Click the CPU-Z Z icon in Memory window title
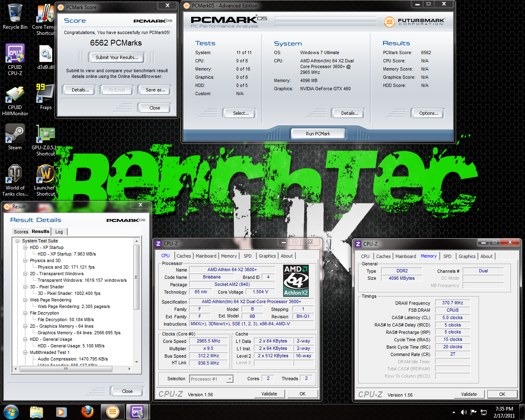This screenshot has height=420, width=525. point(358,244)
